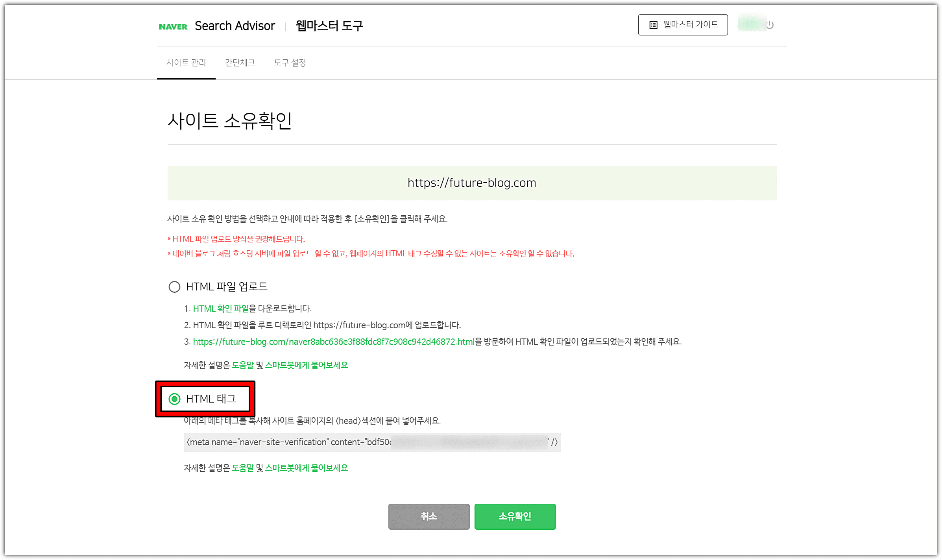Switch to the 간단체크 tab
The image size is (942, 560).
[x=240, y=63]
